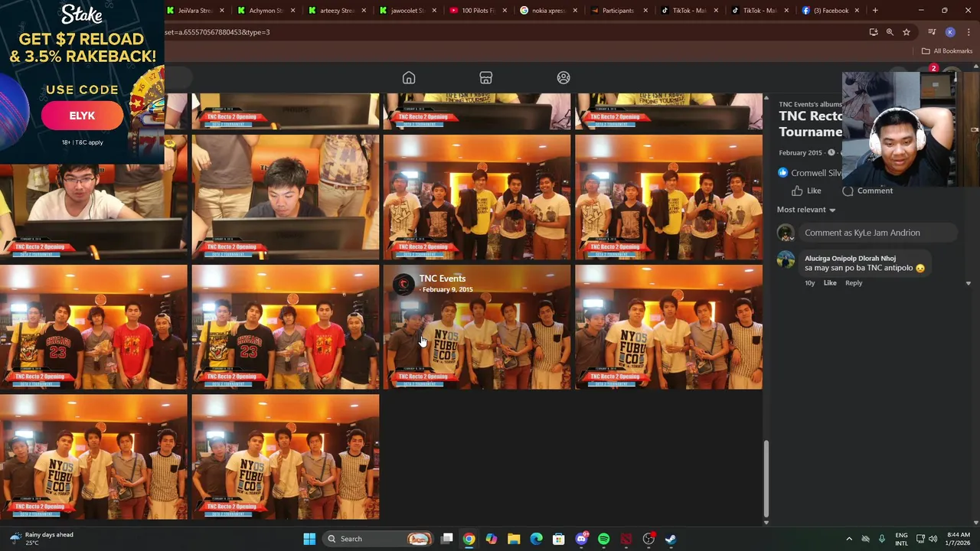Close the Participants tab
This screenshot has height=551, width=980.
[645, 11]
